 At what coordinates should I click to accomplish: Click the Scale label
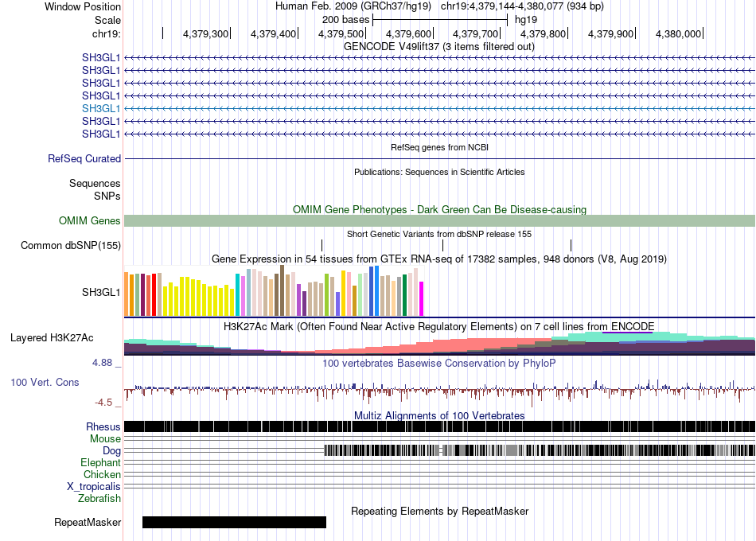(107, 20)
